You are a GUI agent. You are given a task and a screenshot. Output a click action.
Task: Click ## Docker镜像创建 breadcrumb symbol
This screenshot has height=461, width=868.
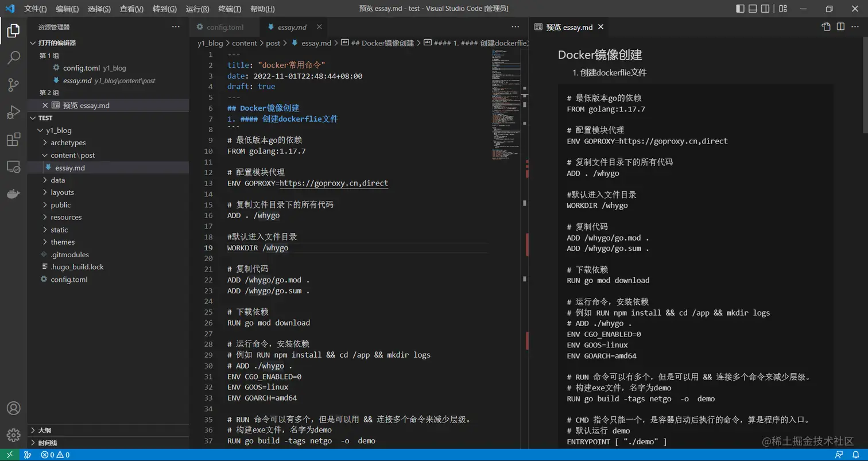(x=382, y=43)
